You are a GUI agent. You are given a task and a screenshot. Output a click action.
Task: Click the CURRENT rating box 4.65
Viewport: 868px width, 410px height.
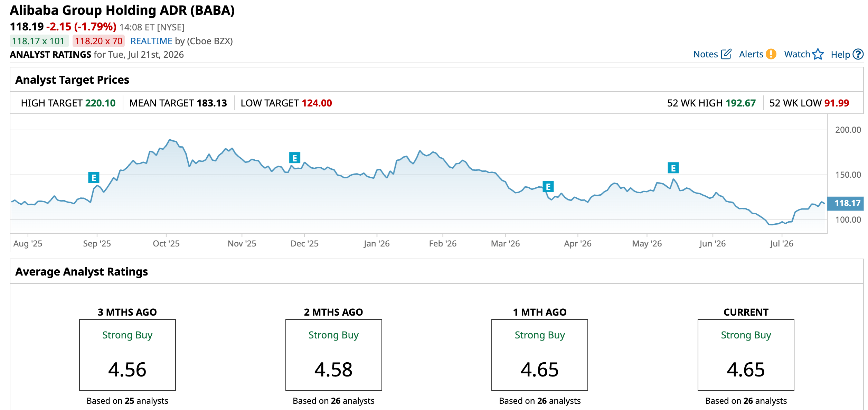[746, 355]
